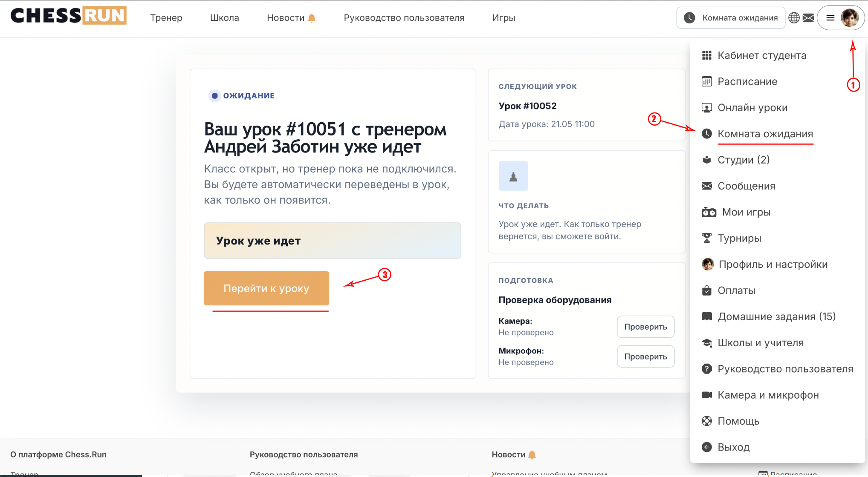Screen dimensions: 868x477
Task: Click footer heading Новости
Action: coord(508,455)
